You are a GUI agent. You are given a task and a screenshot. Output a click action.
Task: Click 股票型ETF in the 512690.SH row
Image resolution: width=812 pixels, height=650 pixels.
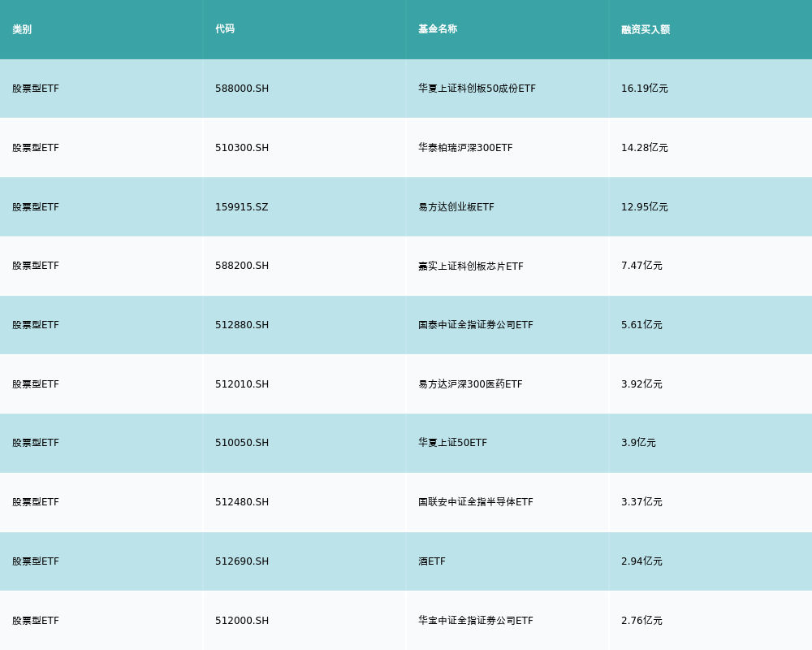click(x=36, y=561)
